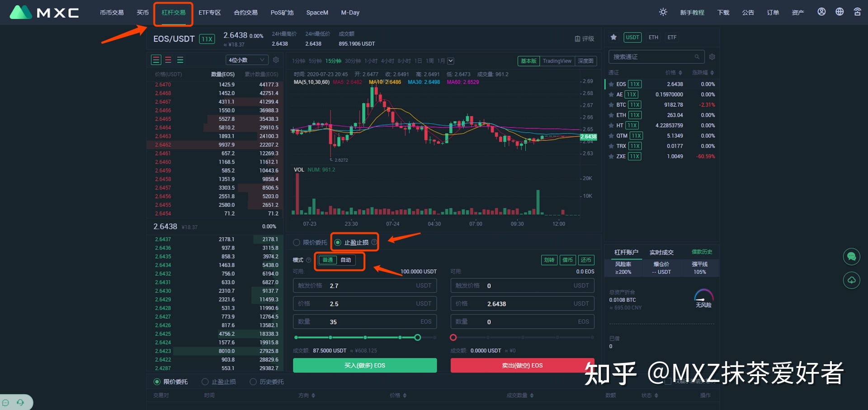The image size is (868, 410).
Task: Open order book settings gear icon
Action: 276,60
